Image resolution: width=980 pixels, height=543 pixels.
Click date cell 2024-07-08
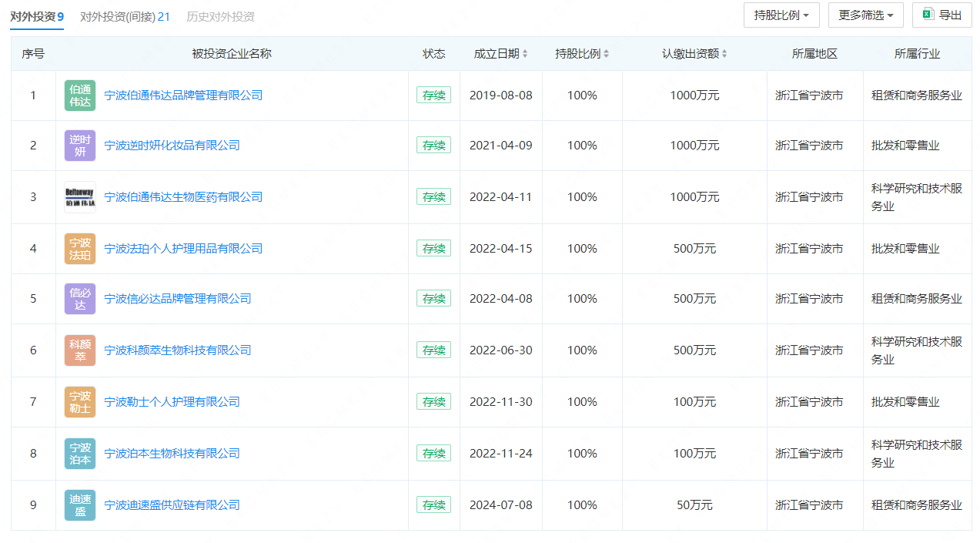pos(501,505)
